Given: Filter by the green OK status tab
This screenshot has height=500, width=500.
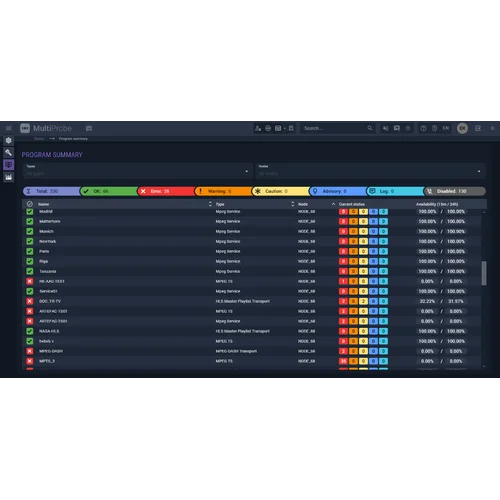Looking at the screenshot, I should [x=109, y=191].
